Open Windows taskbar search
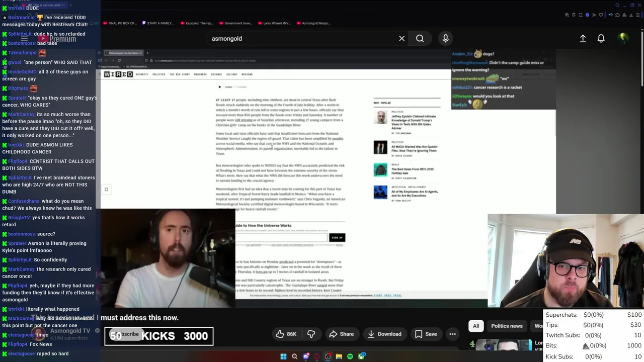Viewport: 644px width, 362px height. 294,356
